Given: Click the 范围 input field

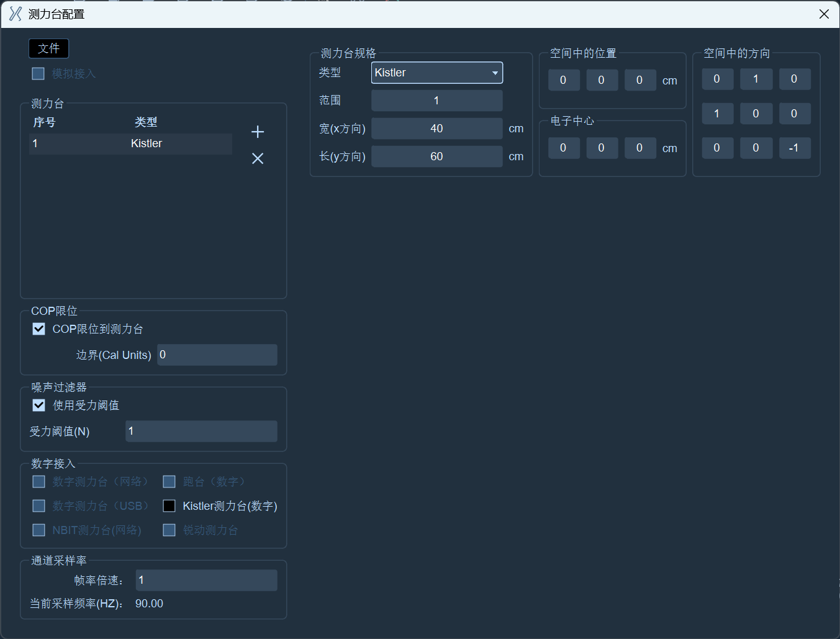Looking at the screenshot, I should coord(437,101).
